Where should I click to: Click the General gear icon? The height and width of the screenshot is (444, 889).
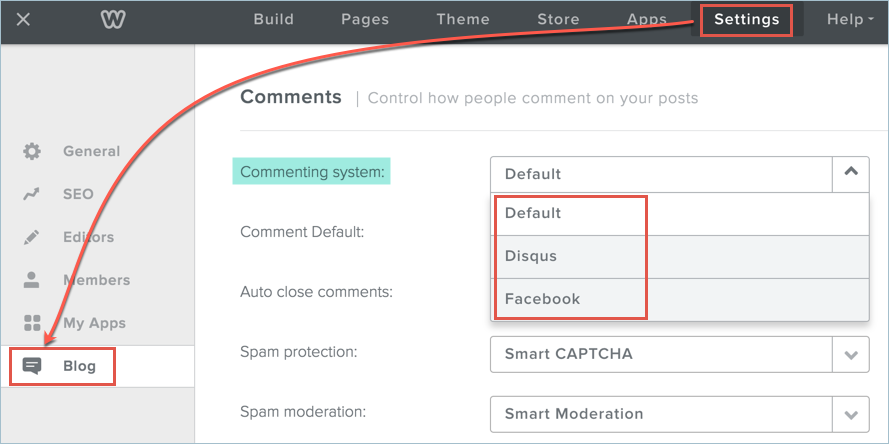[32, 151]
